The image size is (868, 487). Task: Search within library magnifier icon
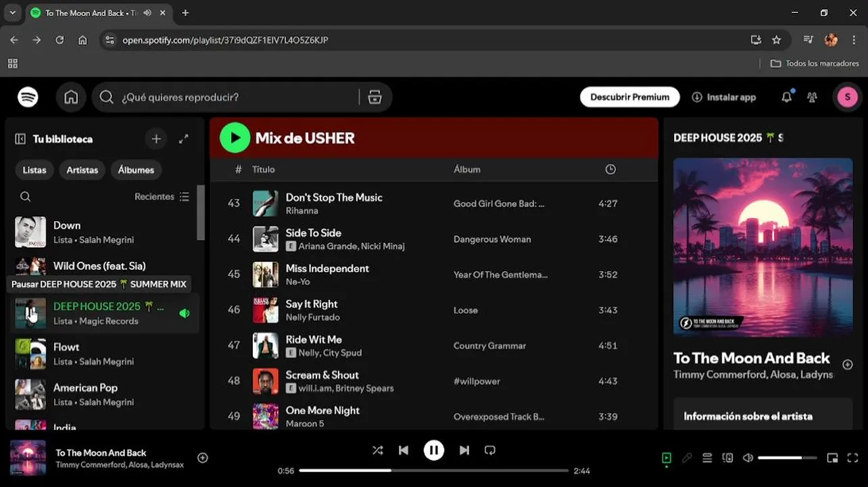pos(25,197)
